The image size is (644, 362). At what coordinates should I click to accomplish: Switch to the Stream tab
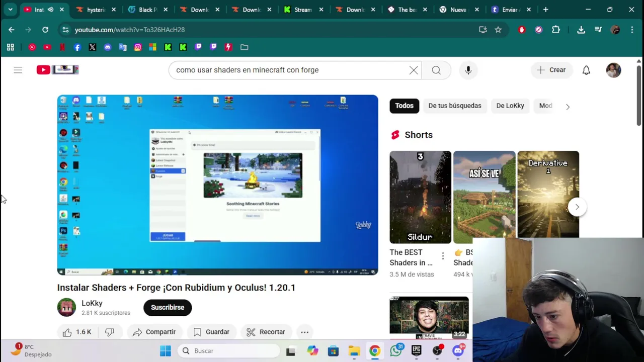(x=303, y=10)
